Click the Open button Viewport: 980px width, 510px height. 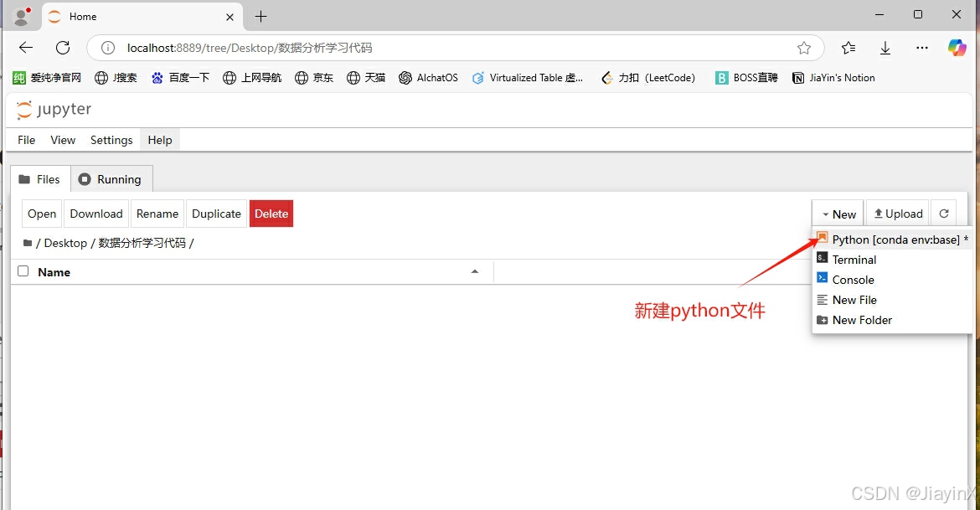point(42,214)
